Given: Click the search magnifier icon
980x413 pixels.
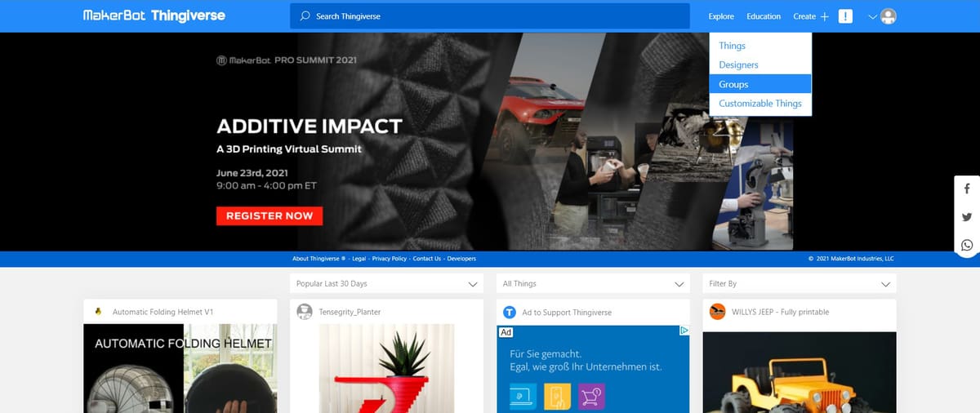Looking at the screenshot, I should pos(305,16).
